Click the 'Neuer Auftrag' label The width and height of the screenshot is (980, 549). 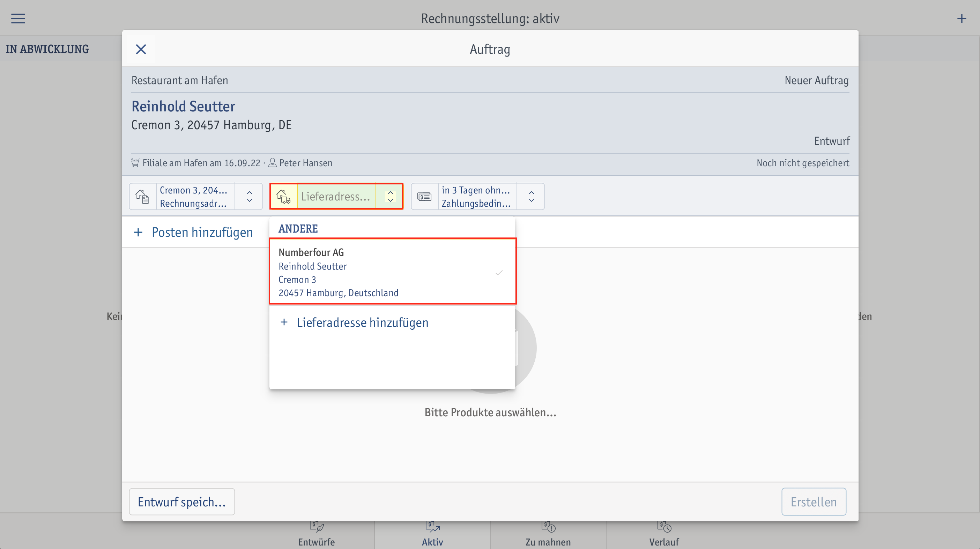(816, 80)
